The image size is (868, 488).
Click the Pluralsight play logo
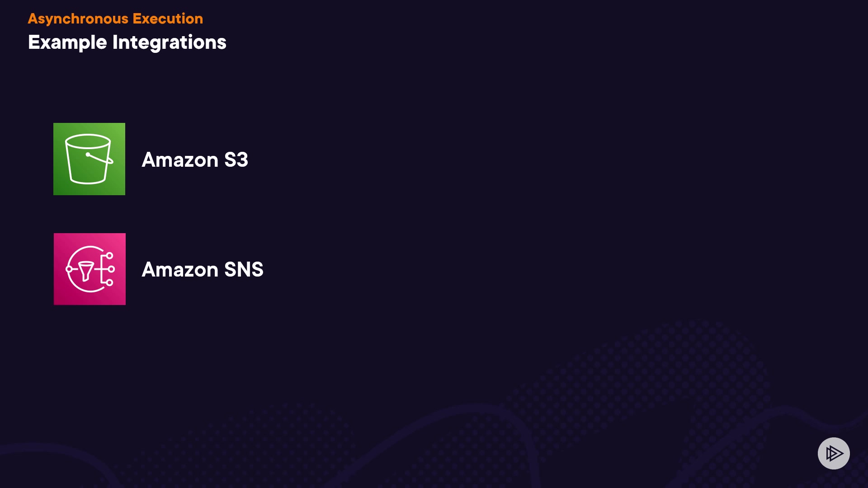point(834,453)
